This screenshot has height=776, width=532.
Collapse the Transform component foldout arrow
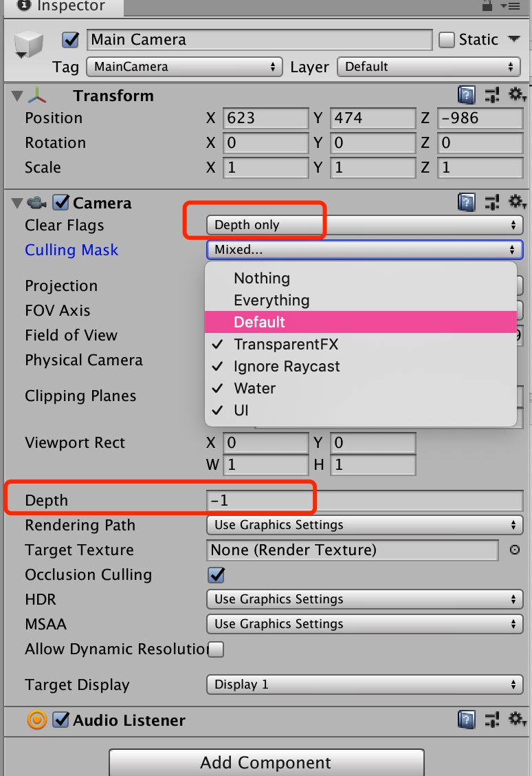15,95
